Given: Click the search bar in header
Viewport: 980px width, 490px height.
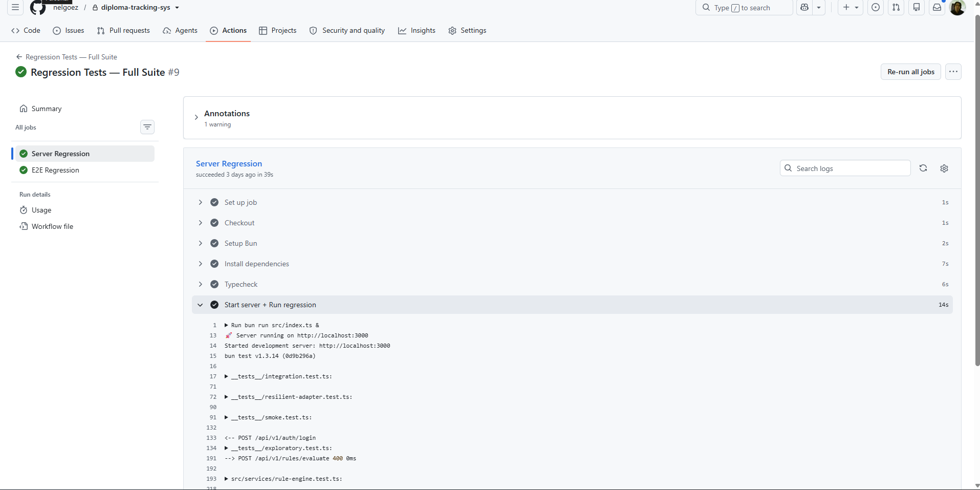Looking at the screenshot, I should [x=744, y=8].
